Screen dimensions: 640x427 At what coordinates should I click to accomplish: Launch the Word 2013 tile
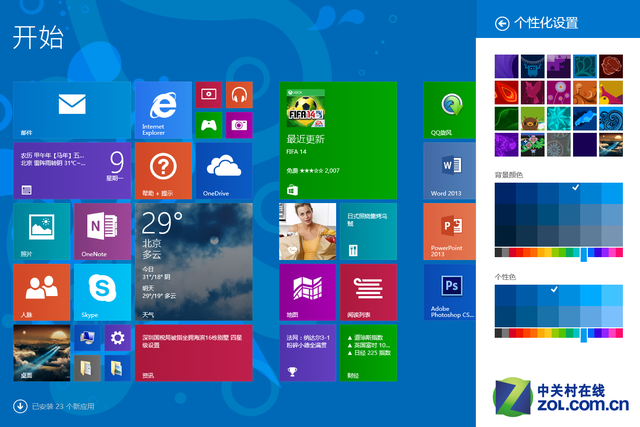(449, 171)
